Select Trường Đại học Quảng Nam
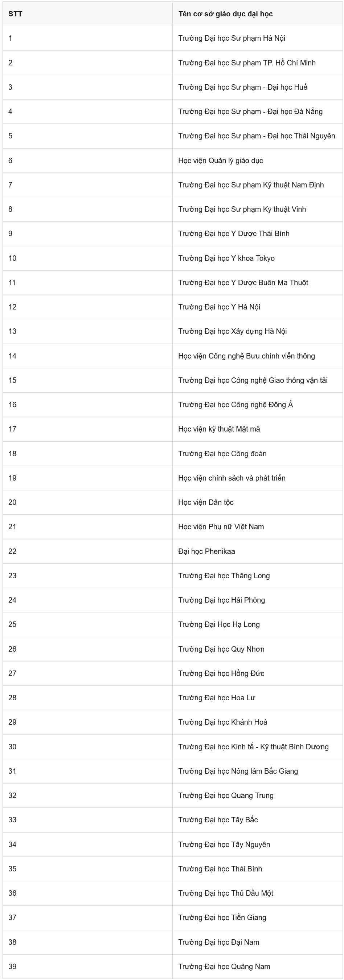This screenshot has width=344, height=980. tap(224, 967)
